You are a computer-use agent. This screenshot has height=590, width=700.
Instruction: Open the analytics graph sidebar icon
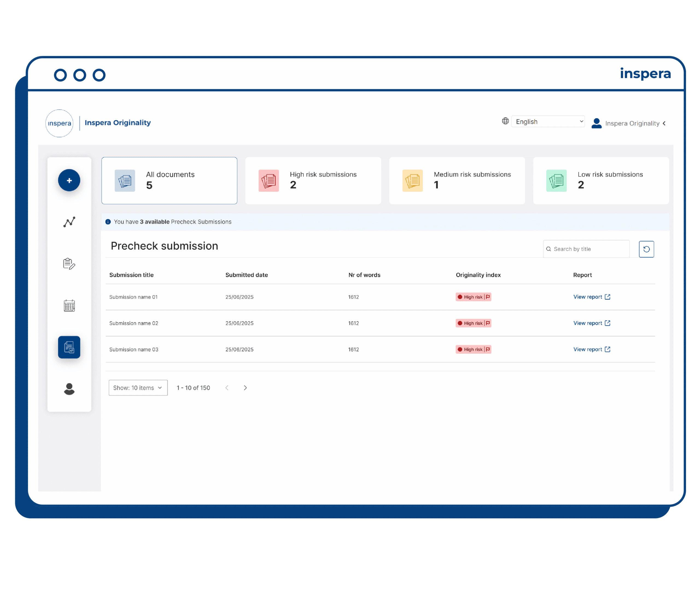[69, 222]
